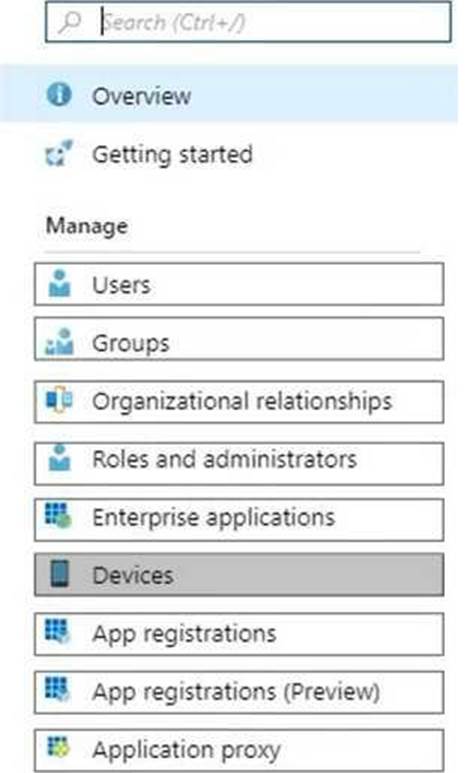This screenshot has height=773, width=470.
Task: Click the Organizational relationships icon
Action: [59, 400]
